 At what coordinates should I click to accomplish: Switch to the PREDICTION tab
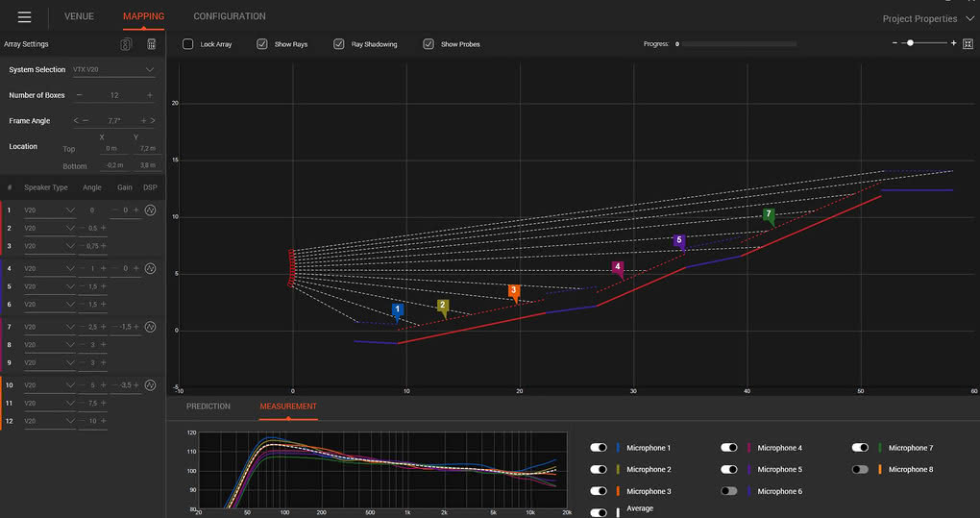pyautogui.click(x=208, y=407)
